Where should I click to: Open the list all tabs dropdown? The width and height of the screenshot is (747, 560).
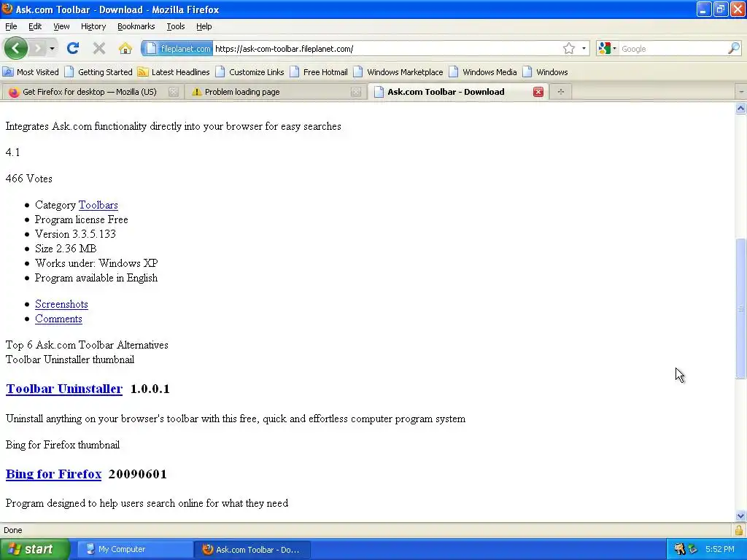(741, 92)
